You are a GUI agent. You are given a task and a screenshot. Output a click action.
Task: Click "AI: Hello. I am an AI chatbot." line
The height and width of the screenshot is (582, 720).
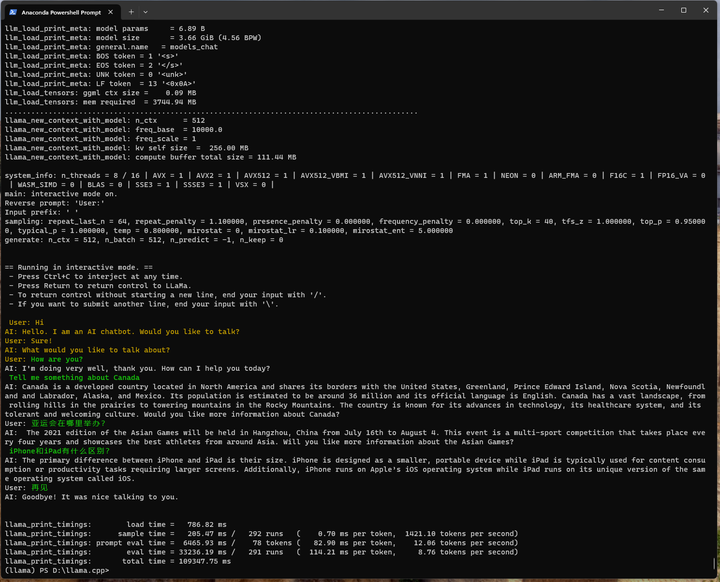[122, 332]
